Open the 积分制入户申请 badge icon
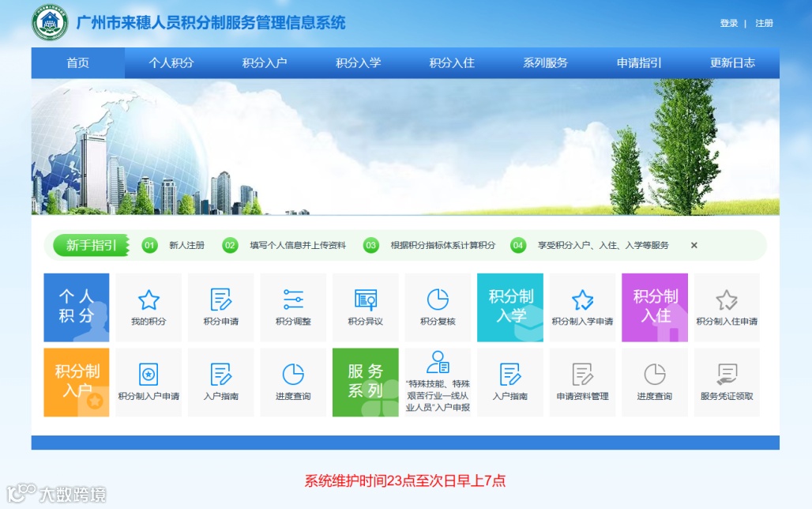 coord(148,374)
